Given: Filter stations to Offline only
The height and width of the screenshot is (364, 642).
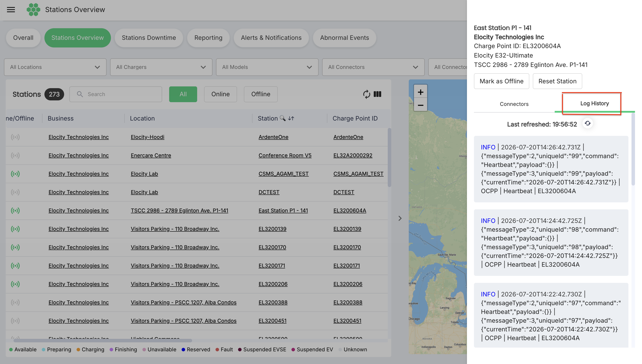Looking at the screenshot, I should 261,94.
